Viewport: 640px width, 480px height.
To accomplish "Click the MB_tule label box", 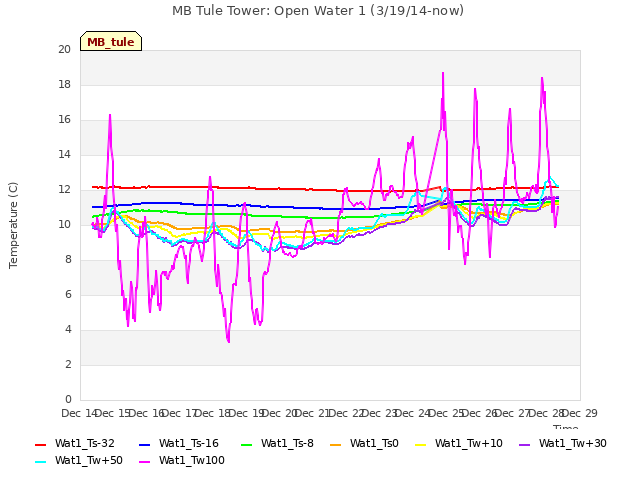I will click(x=111, y=41).
